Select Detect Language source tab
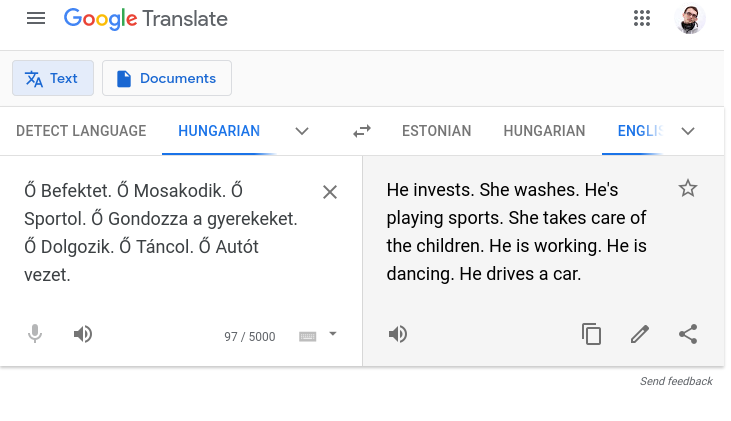This screenshot has width=731, height=421. click(x=81, y=131)
